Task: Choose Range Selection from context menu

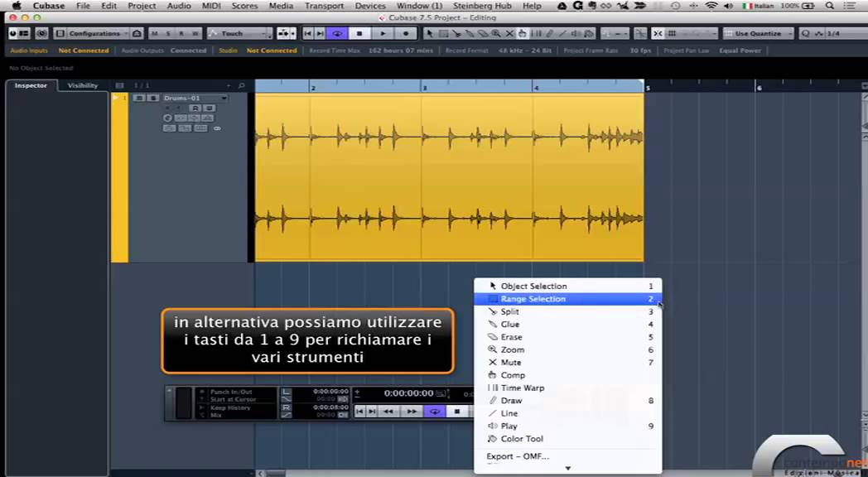Action: point(568,299)
